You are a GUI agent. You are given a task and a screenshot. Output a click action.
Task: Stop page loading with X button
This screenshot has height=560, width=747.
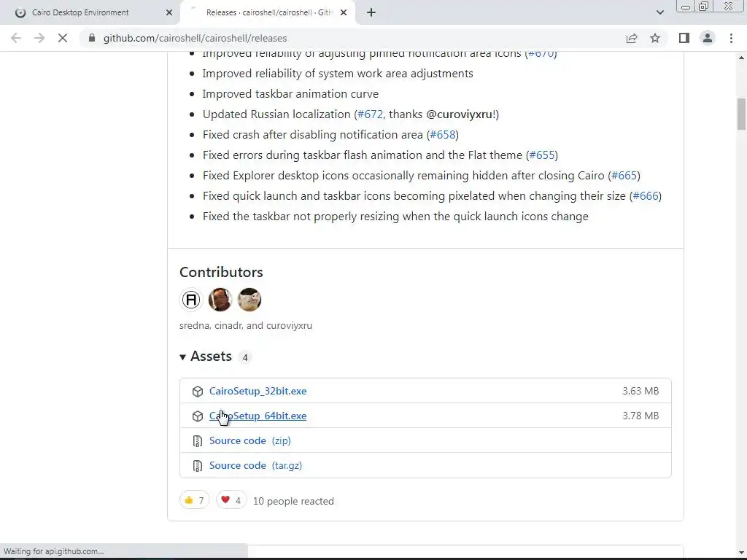(x=63, y=38)
